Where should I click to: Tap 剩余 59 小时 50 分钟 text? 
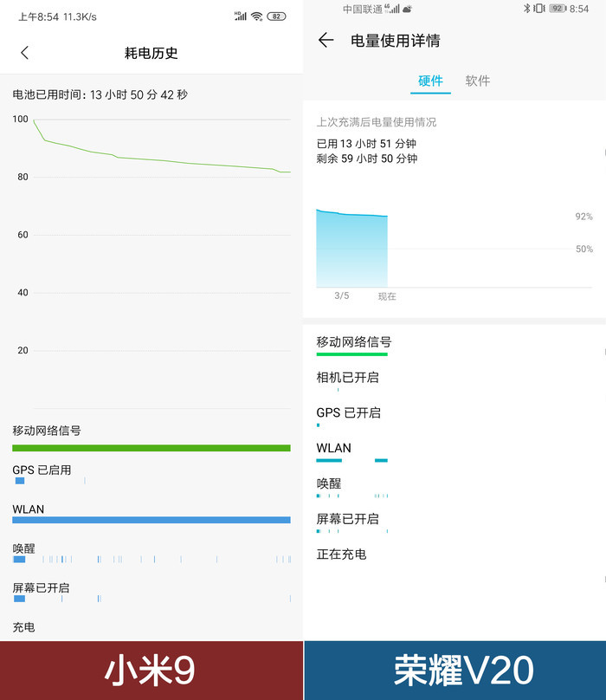pyautogui.click(x=367, y=159)
